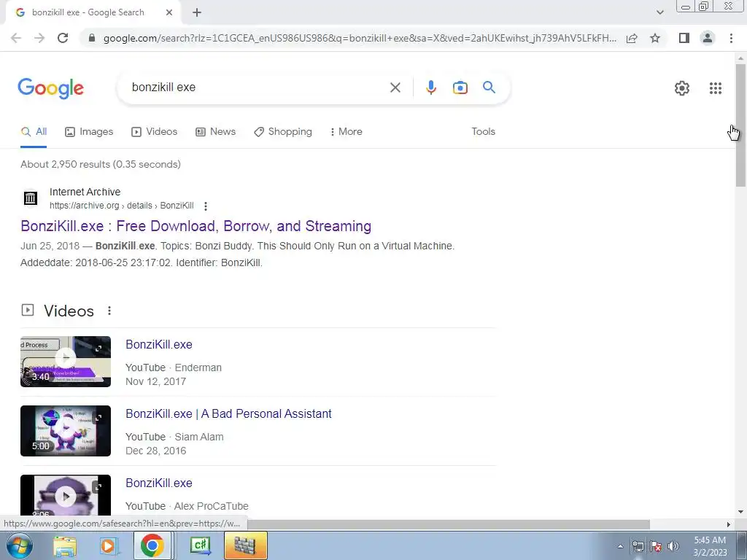Image resolution: width=747 pixels, height=560 pixels.
Task: Share this page from address bar
Action: 632,38
